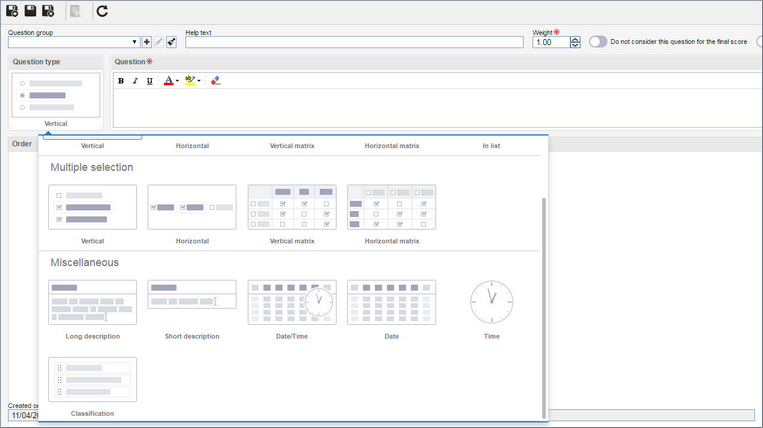This screenshot has height=428, width=763.
Task: Choose the In list option label
Action: pos(491,146)
